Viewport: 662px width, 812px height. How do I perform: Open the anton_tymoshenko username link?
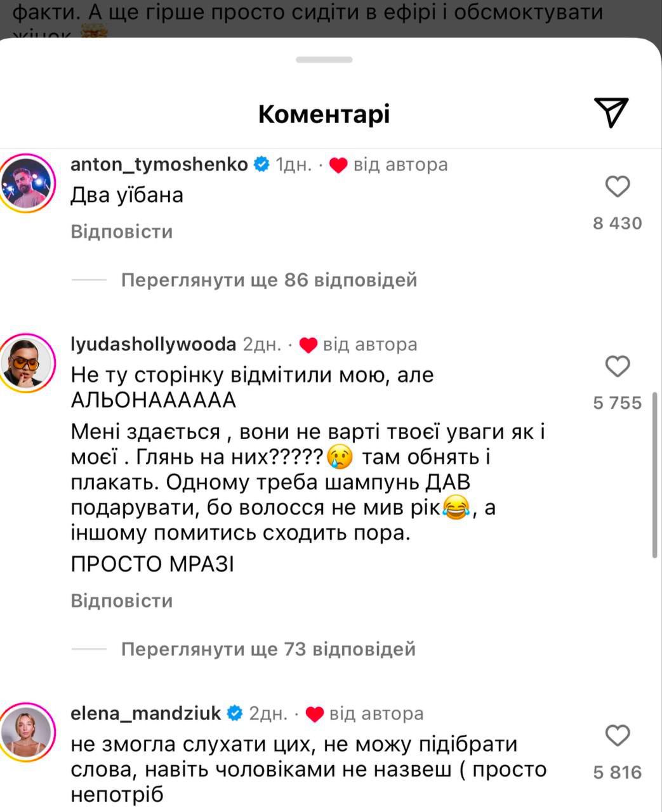tap(159, 165)
